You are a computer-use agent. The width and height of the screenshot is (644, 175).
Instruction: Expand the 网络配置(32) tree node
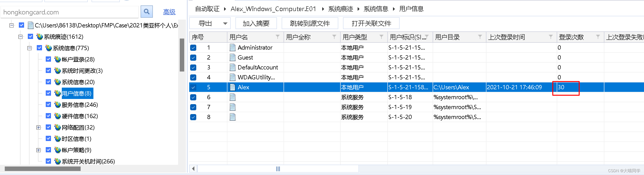[38, 128]
